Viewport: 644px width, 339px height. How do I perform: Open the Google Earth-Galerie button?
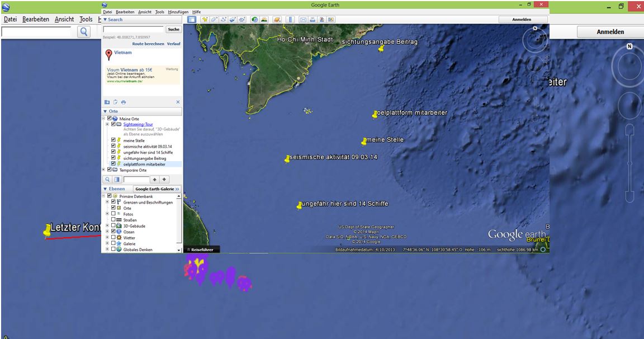157,189
